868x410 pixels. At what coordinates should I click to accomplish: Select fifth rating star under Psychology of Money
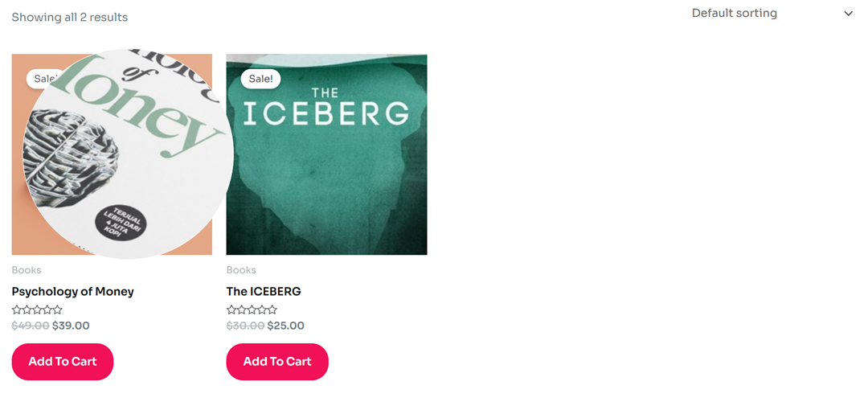[57, 310]
